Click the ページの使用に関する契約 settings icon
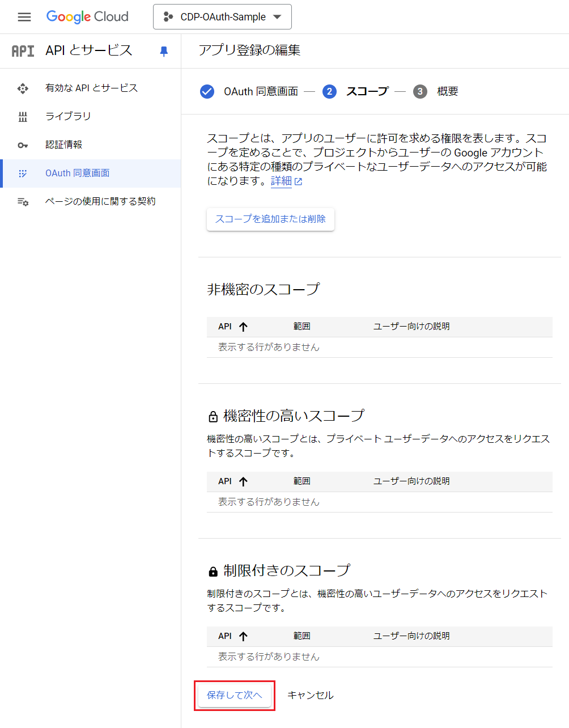Viewport: 569px width, 728px height. [23, 202]
